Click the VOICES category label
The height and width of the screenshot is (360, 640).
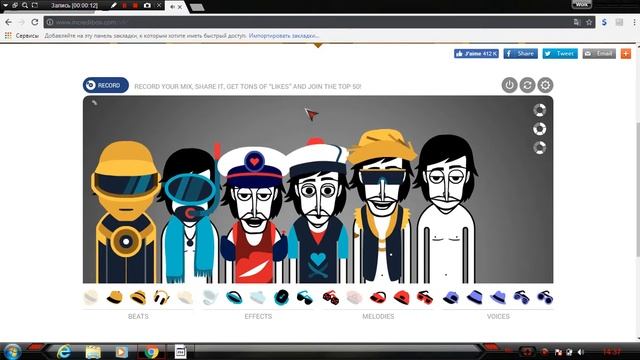(x=498, y=316)
